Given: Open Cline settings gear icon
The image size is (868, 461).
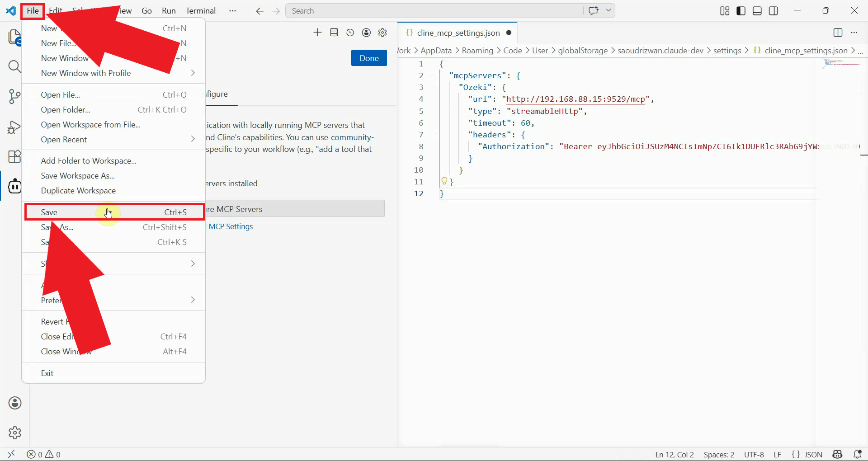Looking at the screenshot, I should tap(382, 33).
